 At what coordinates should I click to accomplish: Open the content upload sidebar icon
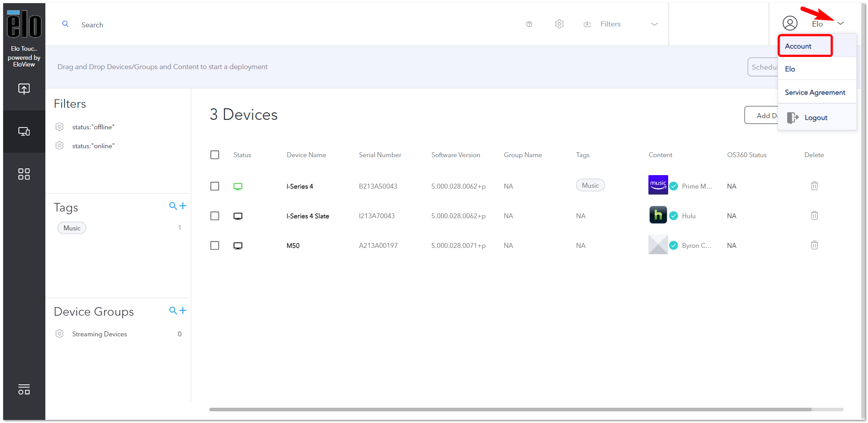tap(24, 89)
